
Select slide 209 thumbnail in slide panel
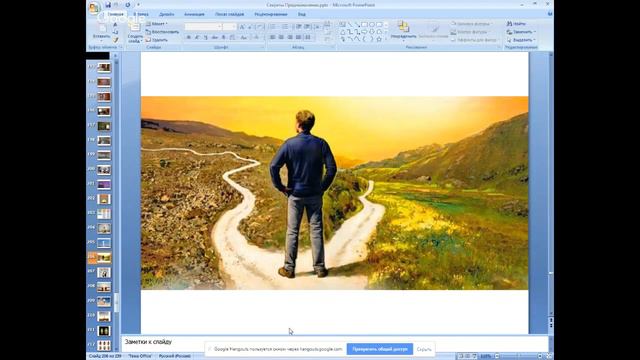pyautogui.click(x=104, y=302)
